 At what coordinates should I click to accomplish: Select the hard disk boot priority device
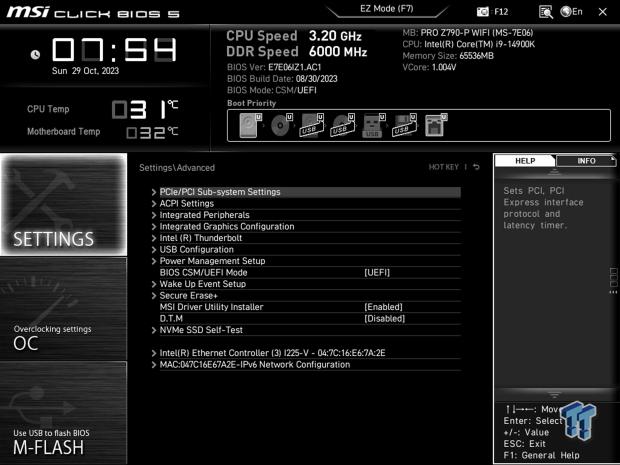[250, 125]
